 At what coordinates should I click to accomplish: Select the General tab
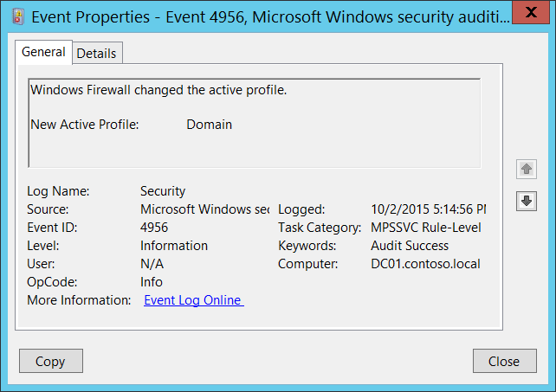pyautogui.click(x=43, y=52)
